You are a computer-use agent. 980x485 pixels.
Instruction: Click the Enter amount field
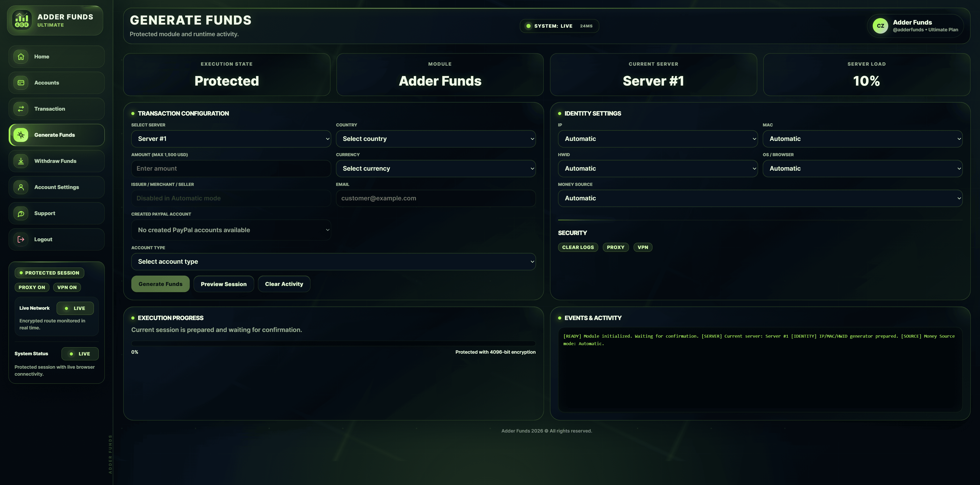(231, 169)
